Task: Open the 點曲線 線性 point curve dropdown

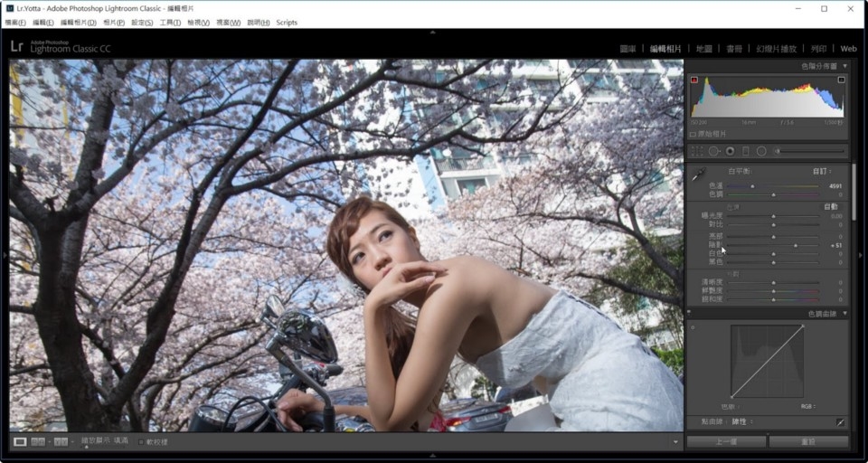Action: 742,422
